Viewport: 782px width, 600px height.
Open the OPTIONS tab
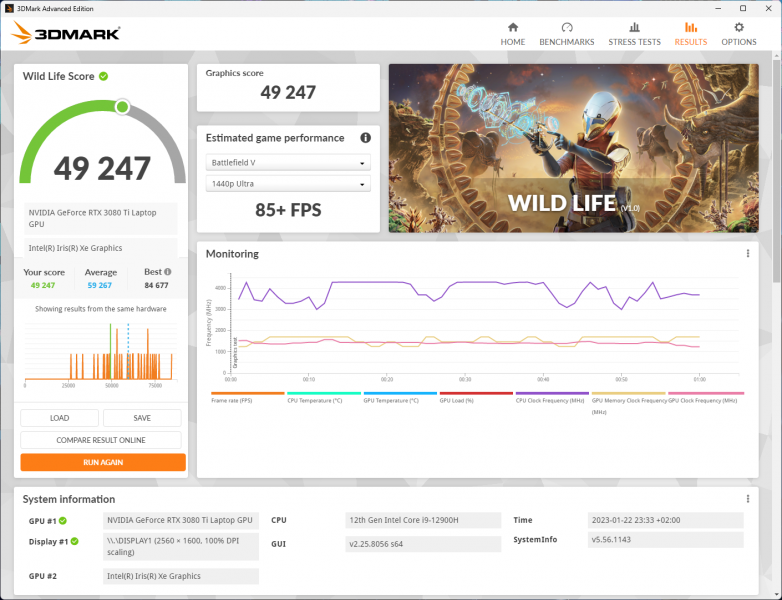click(739, 34)
